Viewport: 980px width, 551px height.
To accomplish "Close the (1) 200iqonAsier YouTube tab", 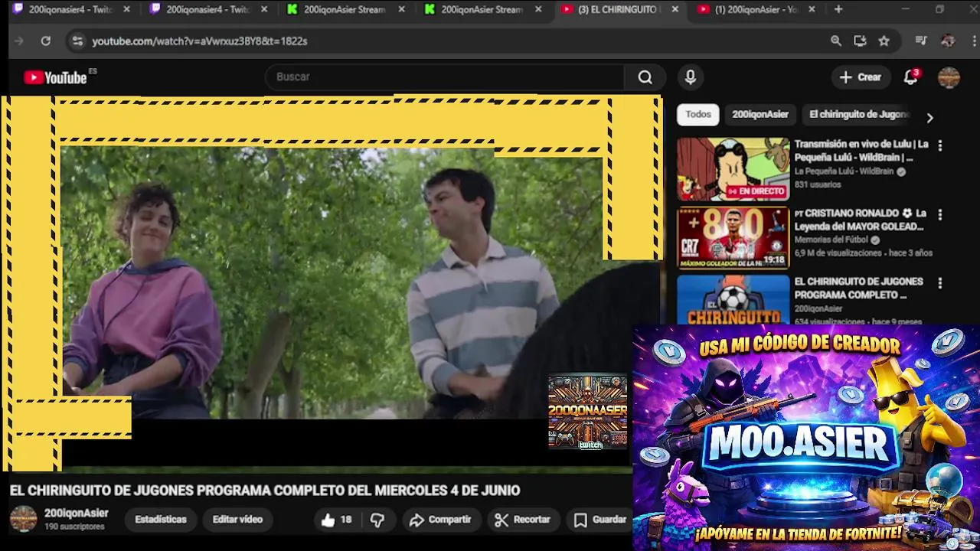I will [x=812, y=9].
